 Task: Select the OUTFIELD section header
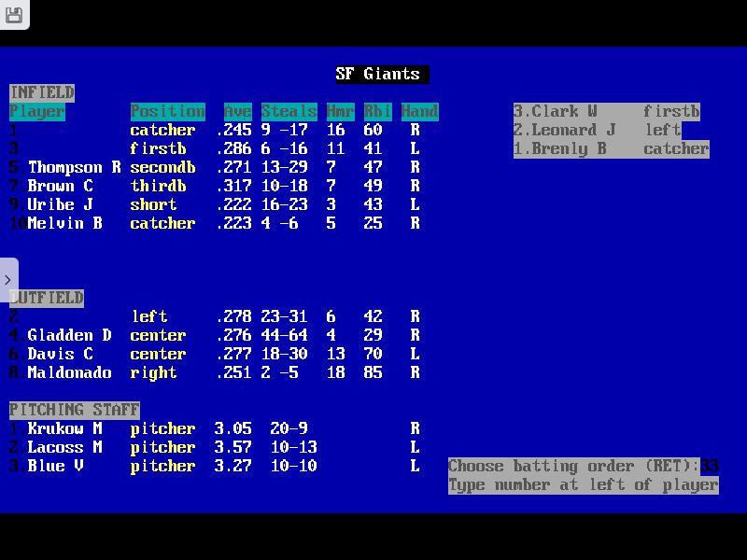[x=45, y=298]
